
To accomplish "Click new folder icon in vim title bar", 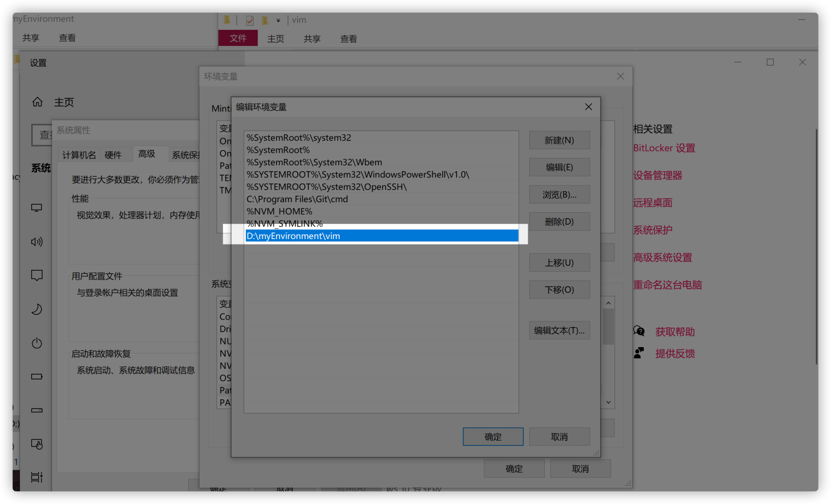I will coord(265,21).
